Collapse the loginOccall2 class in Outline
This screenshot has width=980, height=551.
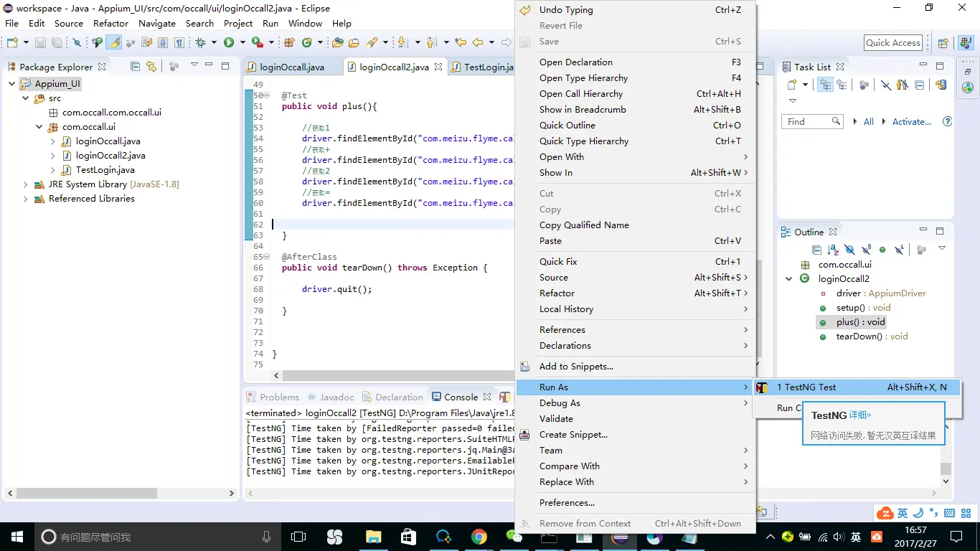789,279
